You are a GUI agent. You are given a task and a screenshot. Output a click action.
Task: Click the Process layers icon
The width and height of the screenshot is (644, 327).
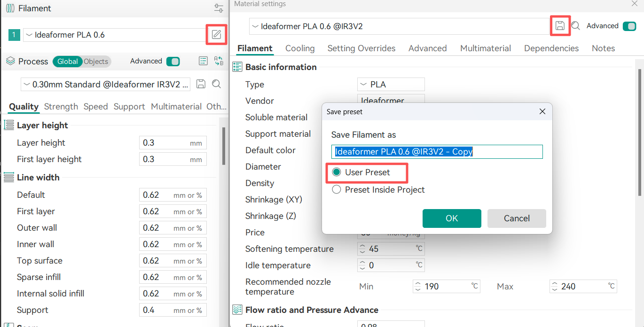click(10, 61)
